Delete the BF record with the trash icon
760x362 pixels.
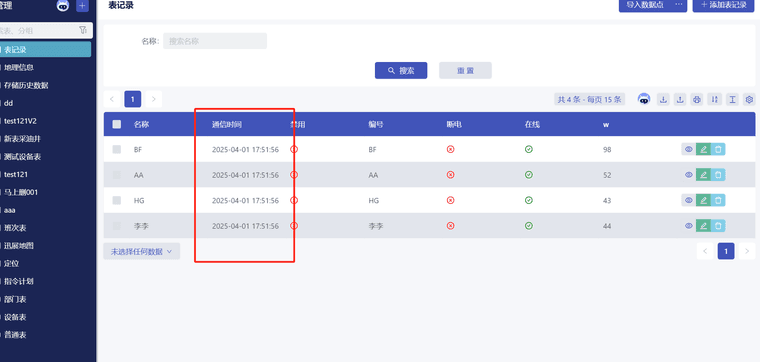click(718, 149)
